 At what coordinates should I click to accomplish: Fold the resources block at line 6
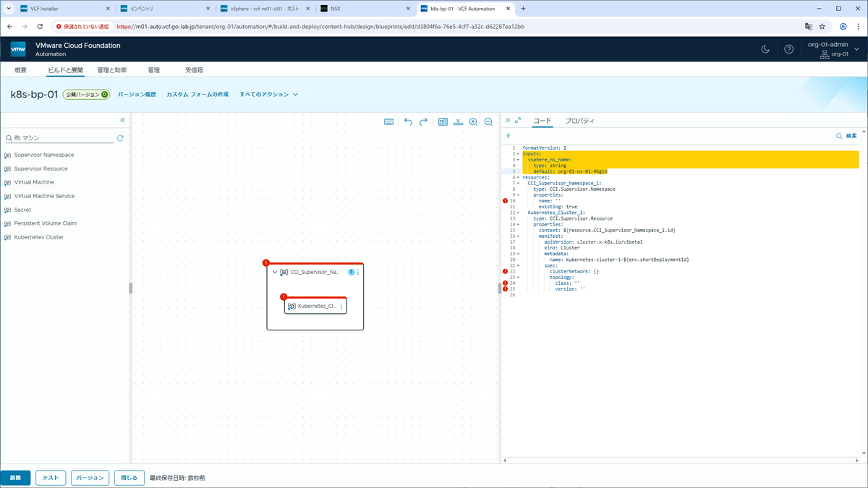tap(518, 177)
